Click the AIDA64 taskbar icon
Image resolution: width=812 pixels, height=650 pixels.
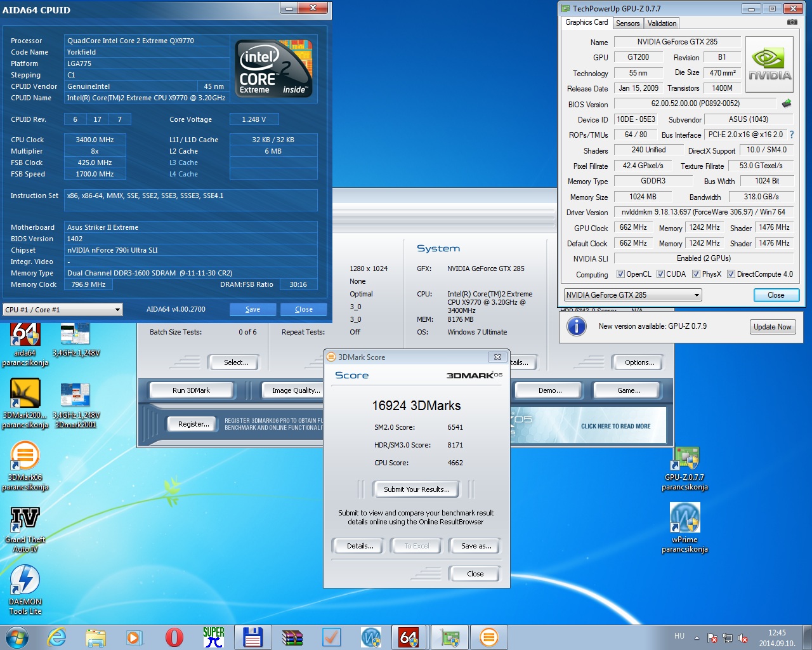coord(409,637)
